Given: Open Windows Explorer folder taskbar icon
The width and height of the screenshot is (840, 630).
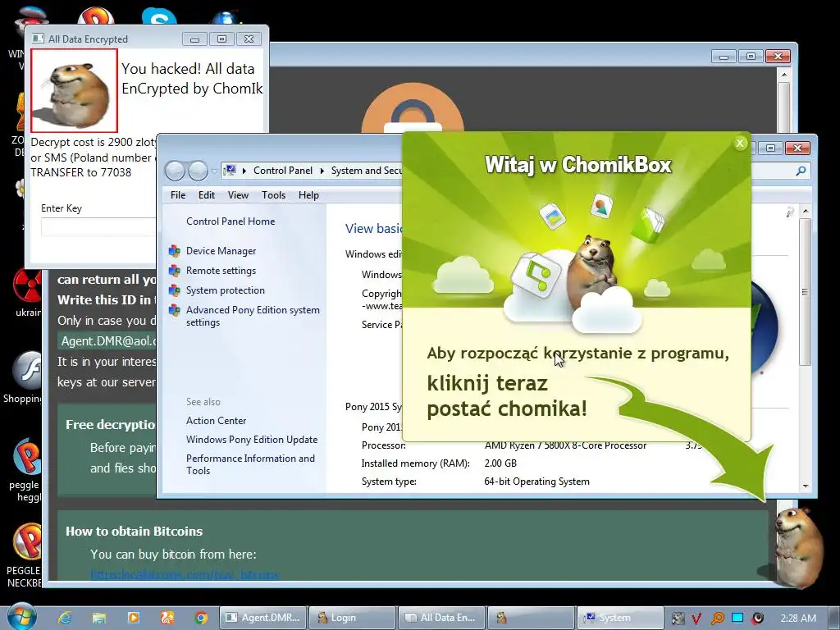Looking at the screenshot, I should point(99,618).
